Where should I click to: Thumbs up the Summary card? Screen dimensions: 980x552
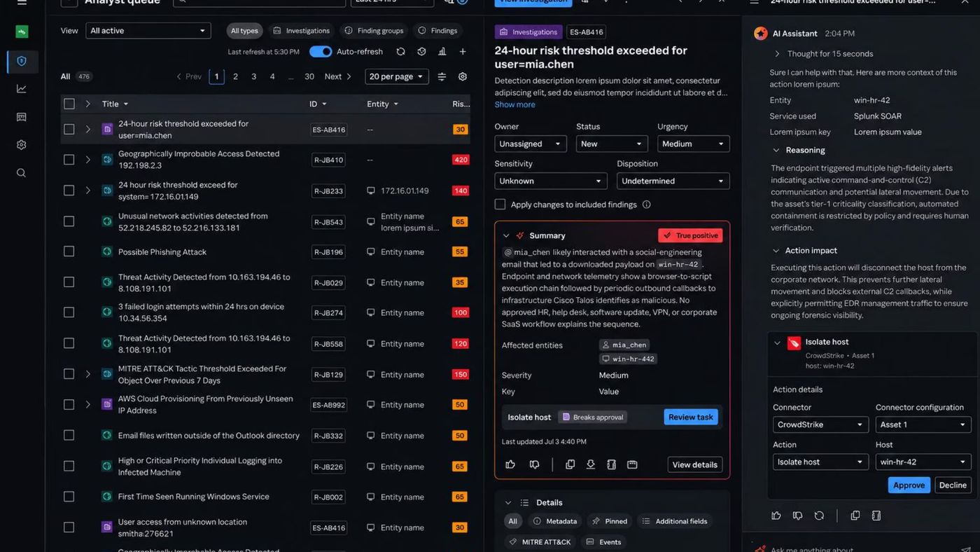[x=510, y=464]
